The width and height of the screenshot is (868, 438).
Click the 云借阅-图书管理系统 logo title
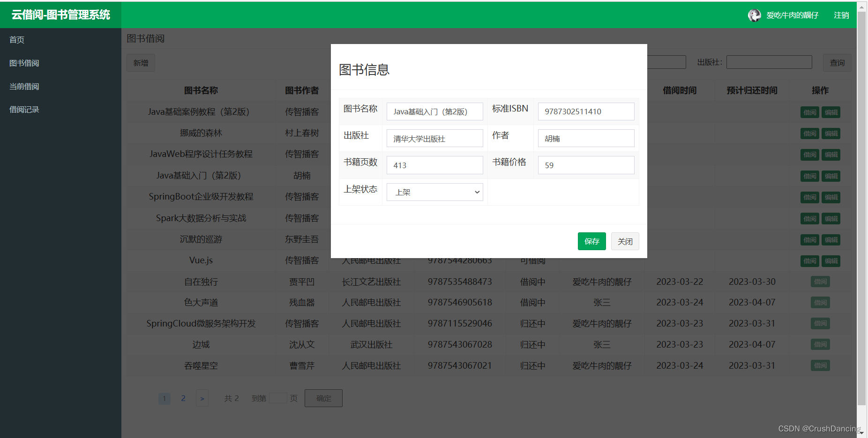(61, 15)
